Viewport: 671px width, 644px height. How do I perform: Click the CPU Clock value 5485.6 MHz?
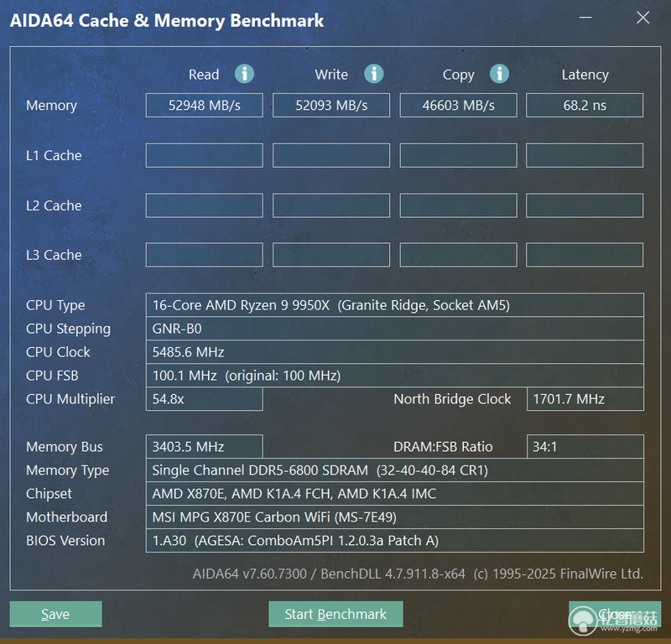click(394, 352)
